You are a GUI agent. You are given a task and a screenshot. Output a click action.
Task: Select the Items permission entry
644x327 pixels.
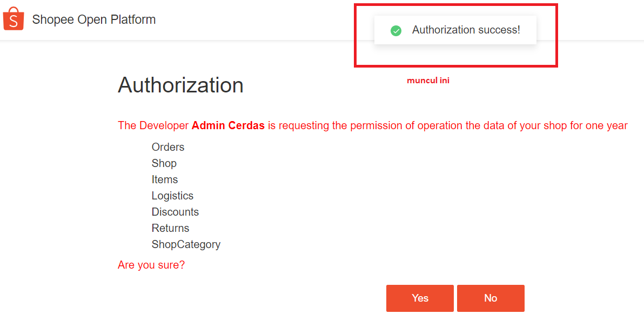point(165,179)
